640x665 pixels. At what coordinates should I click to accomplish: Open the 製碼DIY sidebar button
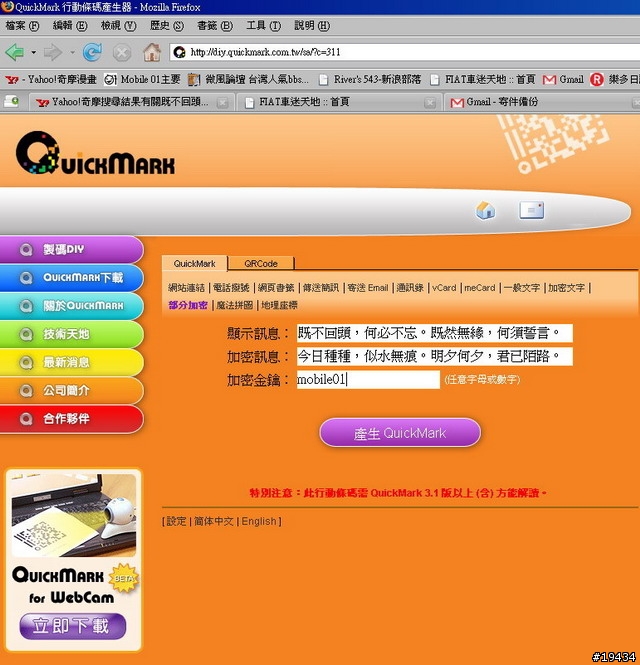(x=71, y=249)
